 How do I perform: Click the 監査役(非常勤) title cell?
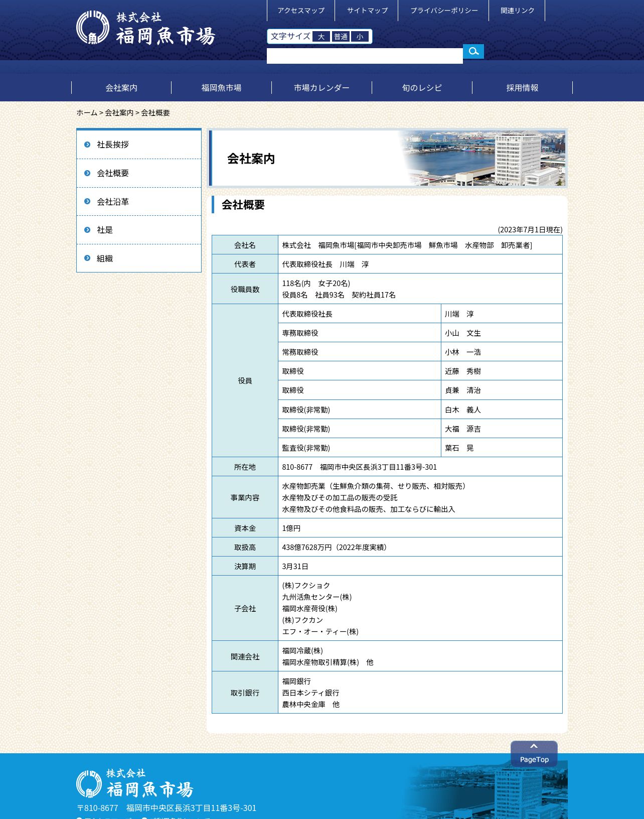click(360, 448)
